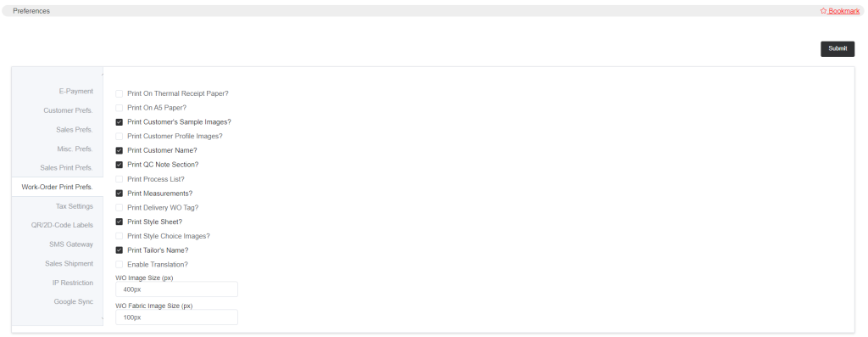Click tab list bottom scroll arrow
This screenshot has height=337, width=868.
pos(102,318)
